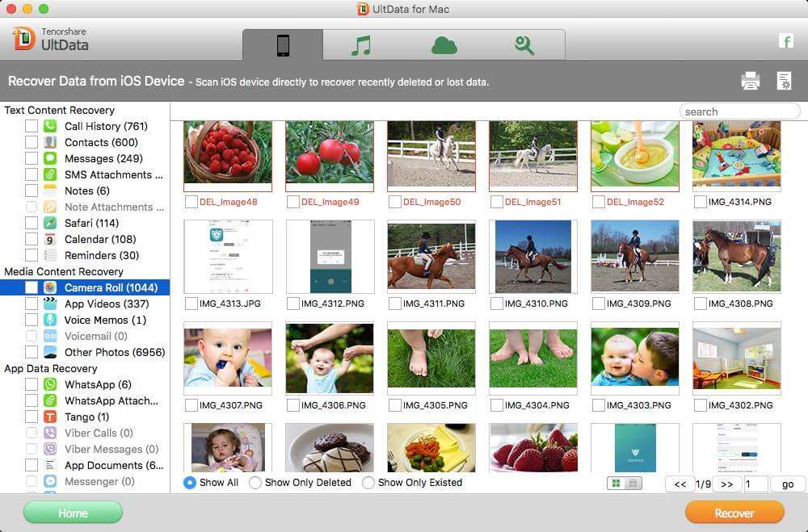
Task: Check the IMG_4314.PNG checkbox
Action: pyautogui.click(x=701, y=202)
